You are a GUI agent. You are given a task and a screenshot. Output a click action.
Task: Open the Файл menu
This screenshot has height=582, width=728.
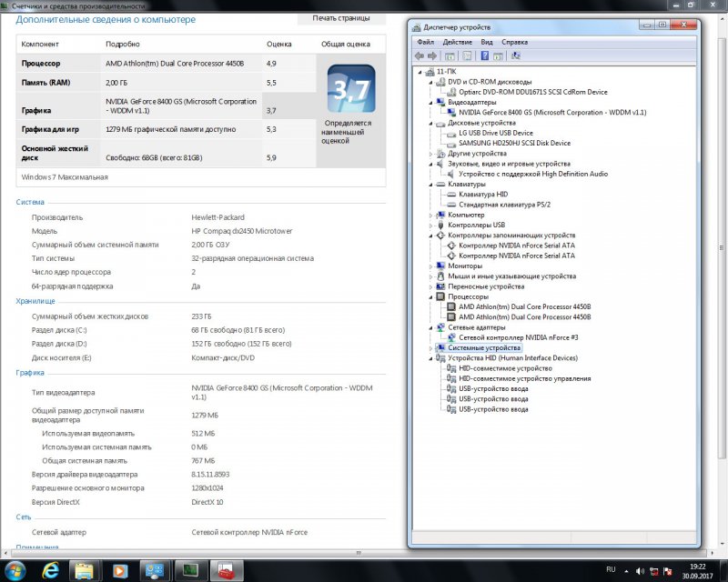pyautogui.click(x=425, y=42)
